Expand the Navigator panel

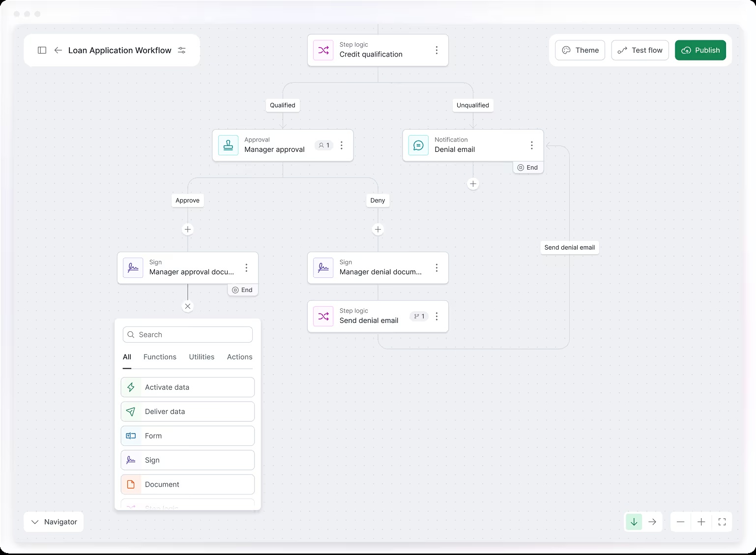(54, 522)
